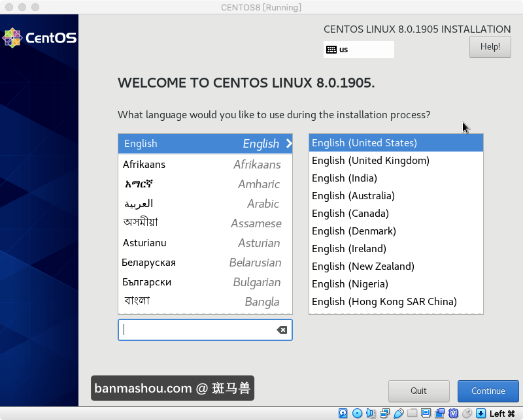Choose English (India) locale
Viewport: 523px width, 420px height.
[396, 178]
